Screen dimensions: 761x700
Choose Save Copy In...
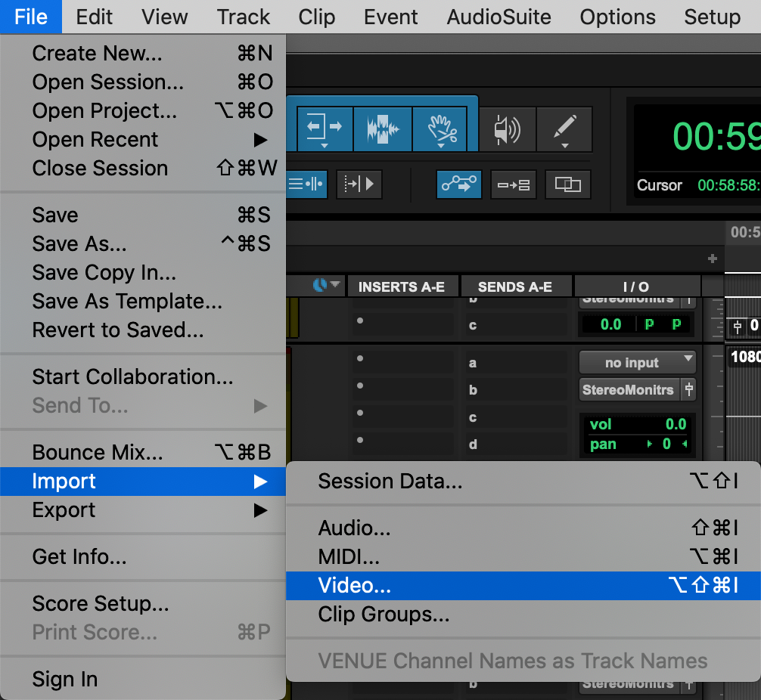(143, 273)
